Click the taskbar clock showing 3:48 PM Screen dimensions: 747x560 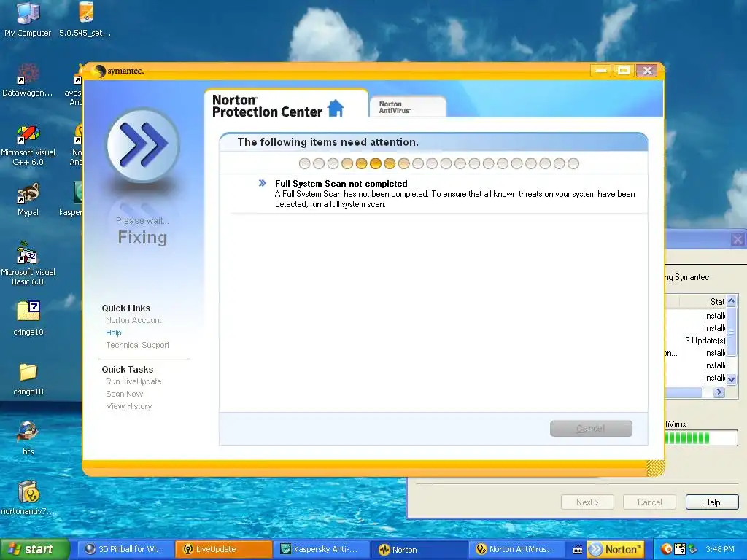tap(720, 549)
